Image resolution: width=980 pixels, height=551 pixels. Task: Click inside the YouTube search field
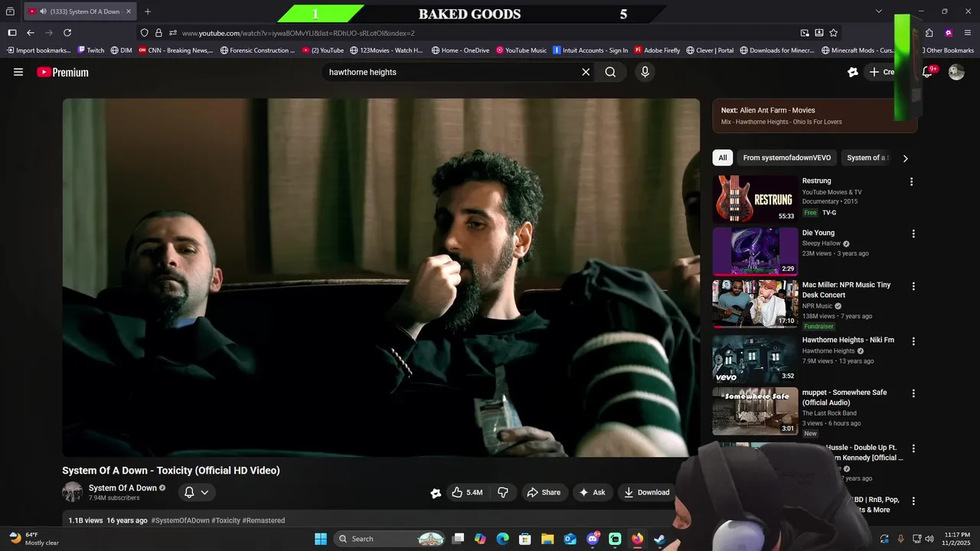[x=450, y=72]
